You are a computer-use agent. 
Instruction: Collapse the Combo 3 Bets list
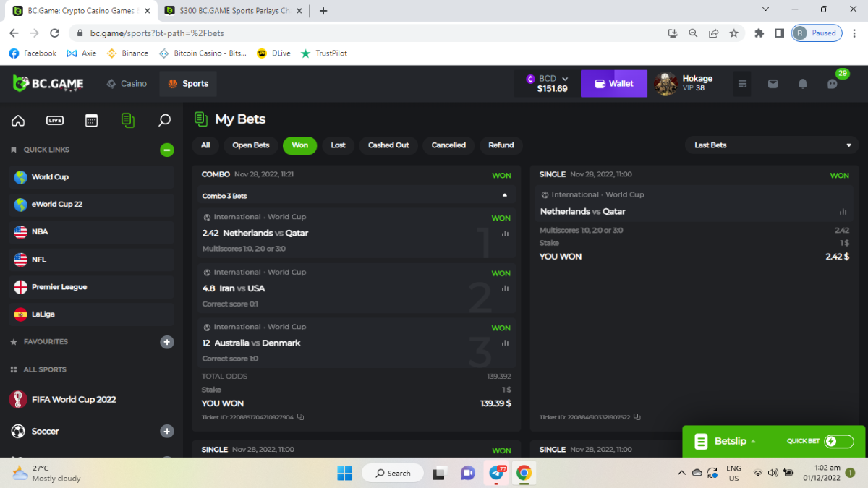point(504,196)
